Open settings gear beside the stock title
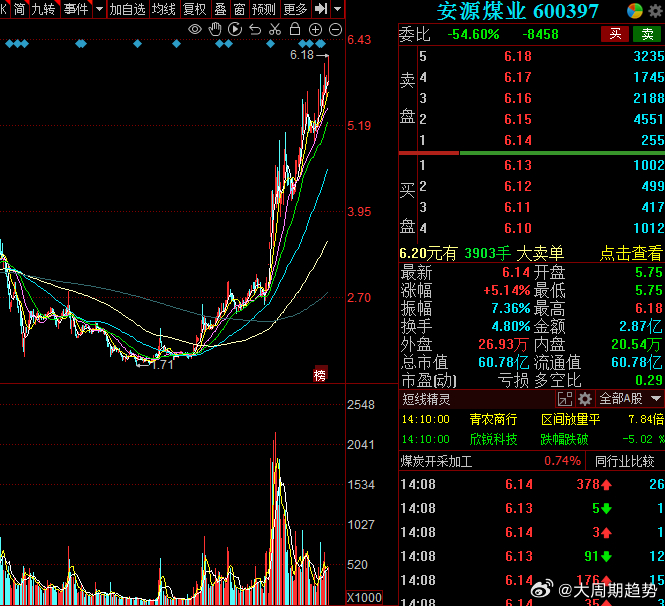 [x=655, y=10]
